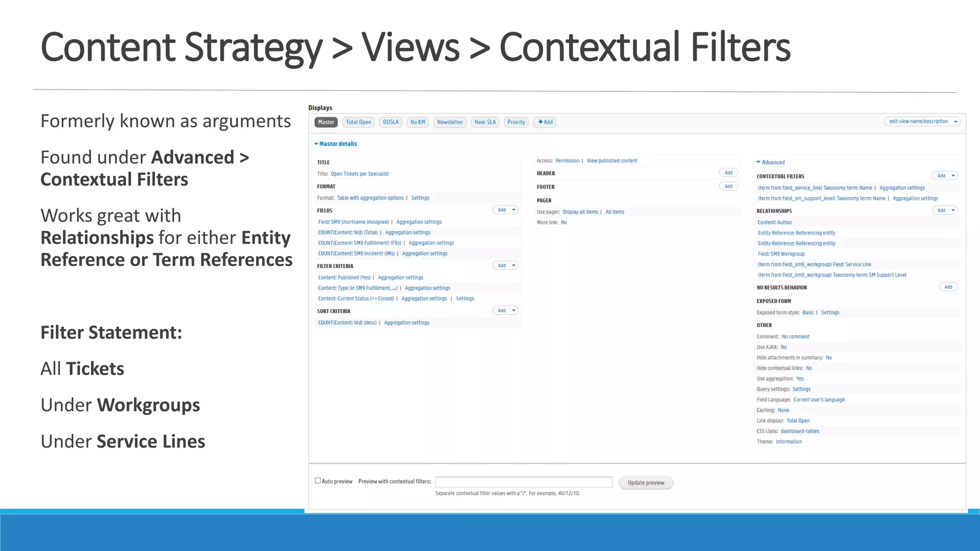This screenshot has width=980, height=551.
Task: Open the OOSLA display tab
Action: pyautogui.click(x=390, y=122)
